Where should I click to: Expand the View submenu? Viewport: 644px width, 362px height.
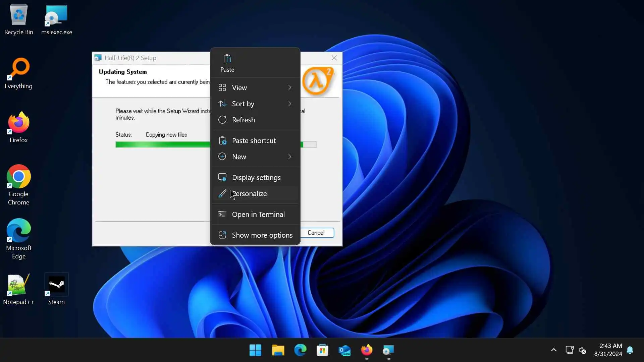coord(255,87)
